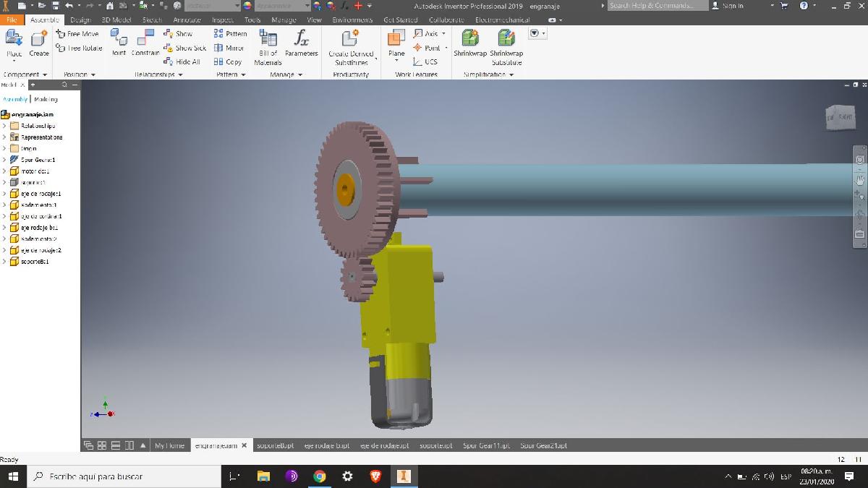Switch to soporteB.ipt document tab
Screen dimensions: 868x488
point(276,445)
